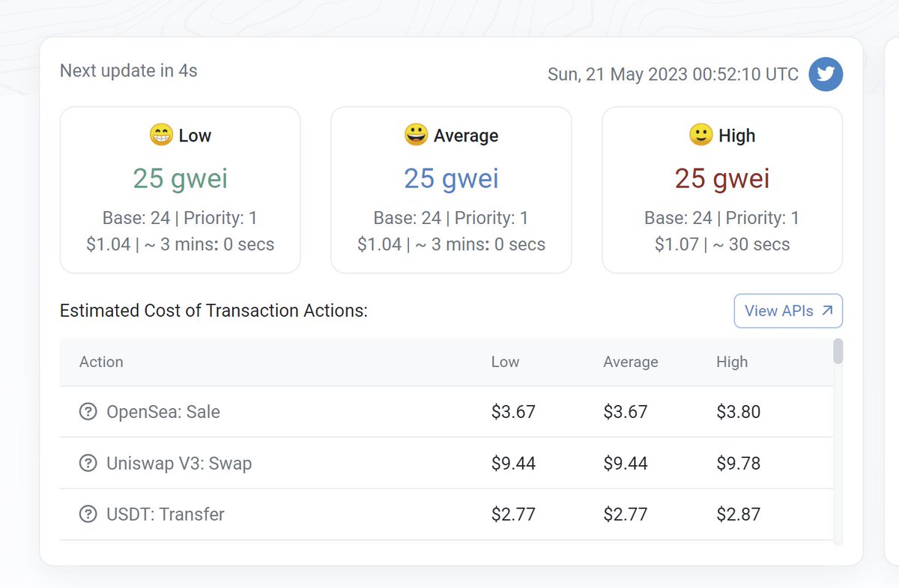Sort table by the Low column header
Viewport: 899px width, 588px height.
[504, 362]
